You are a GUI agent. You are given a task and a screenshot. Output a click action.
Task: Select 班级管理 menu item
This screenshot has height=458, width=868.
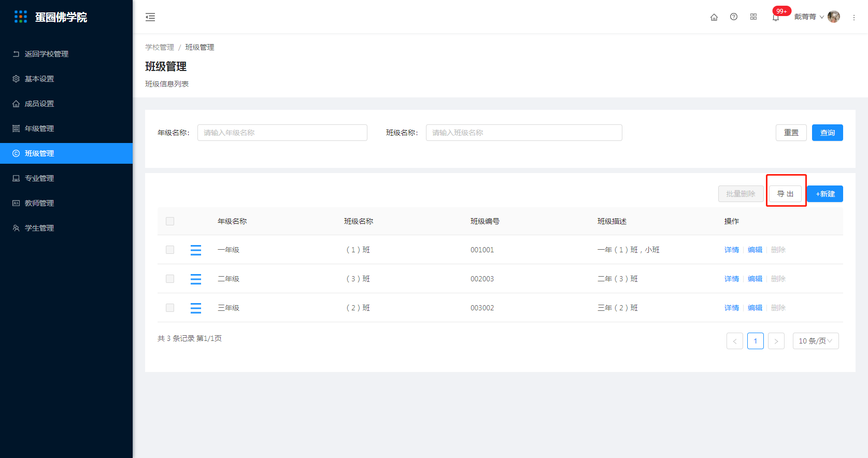[x=66, y=153]
